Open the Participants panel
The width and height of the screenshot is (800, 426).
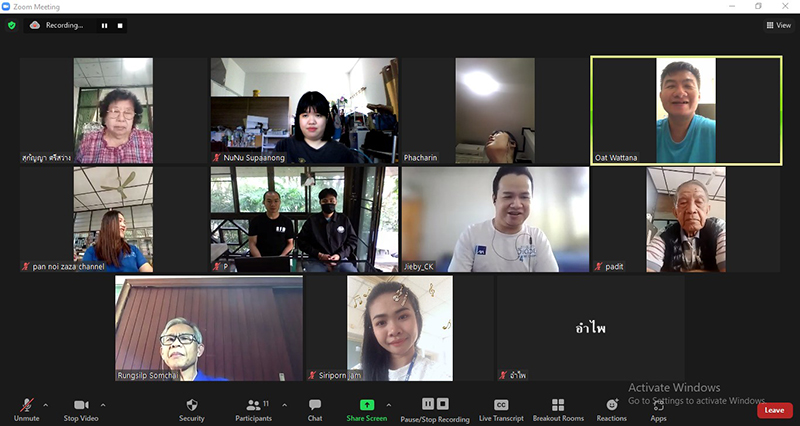(254, 410)
